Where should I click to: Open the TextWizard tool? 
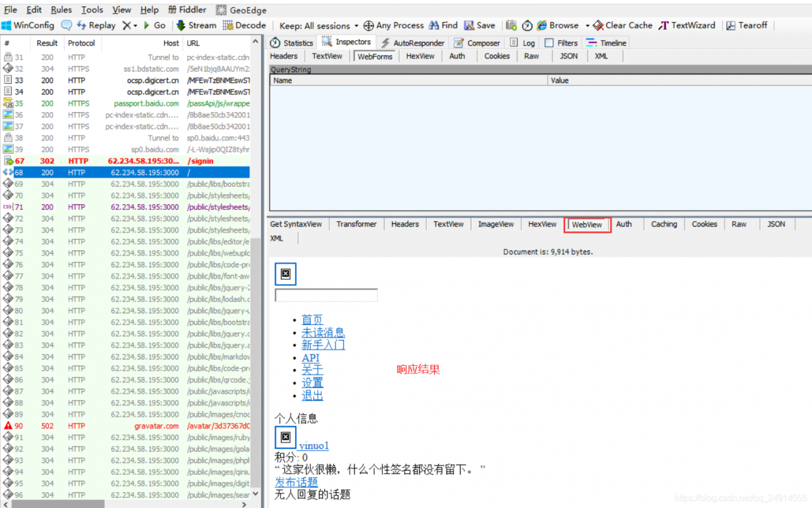tap(687, 25)
